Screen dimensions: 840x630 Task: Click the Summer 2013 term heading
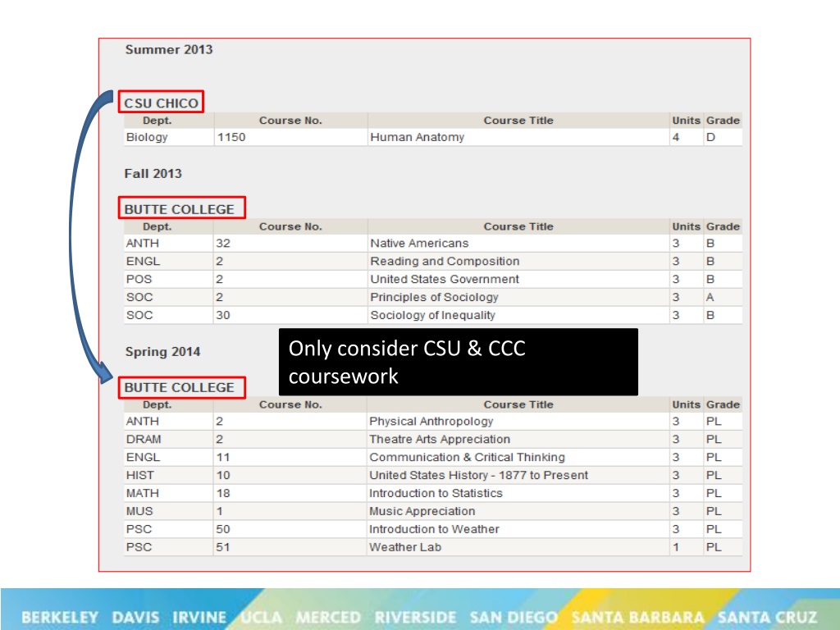coord(169,50)
